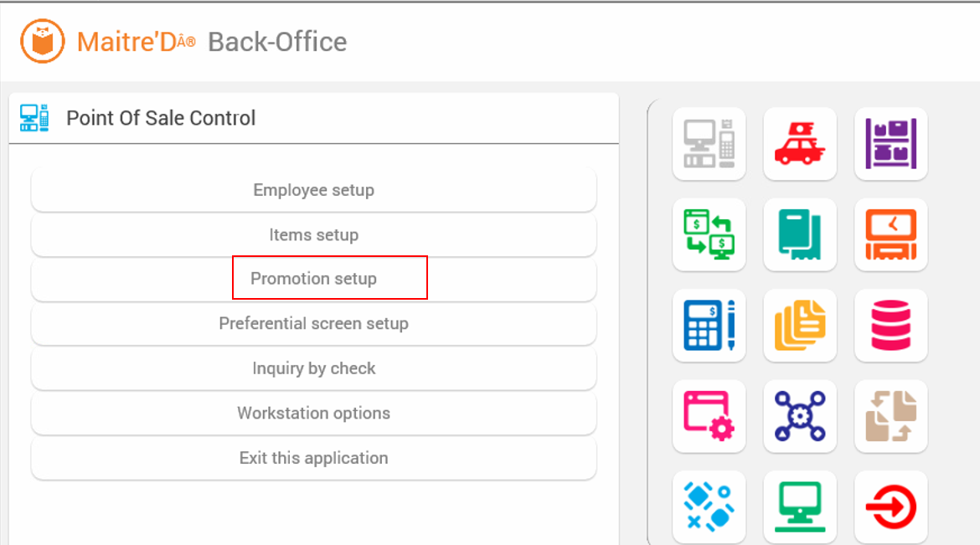Screen dimensions: 980x545
Task: Open the green money transfer icon
Action: pos(709,234)
